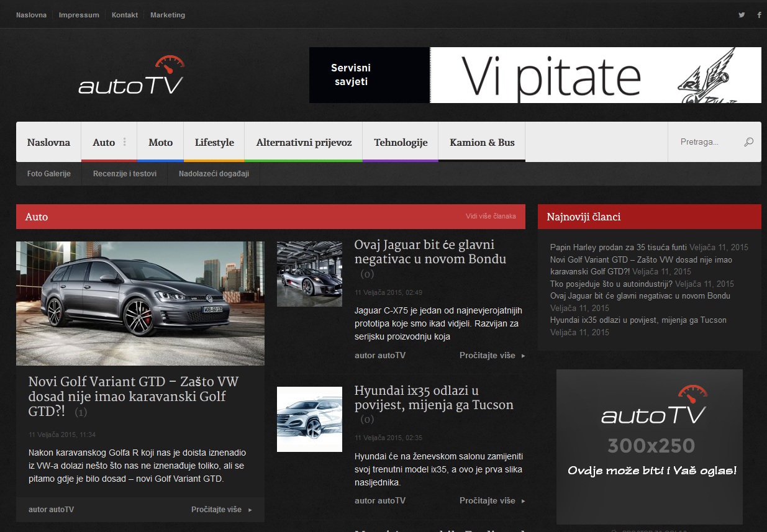767x532 pixels.
Task: Select Naslovna in the main menu
Action: click(48, 142)
